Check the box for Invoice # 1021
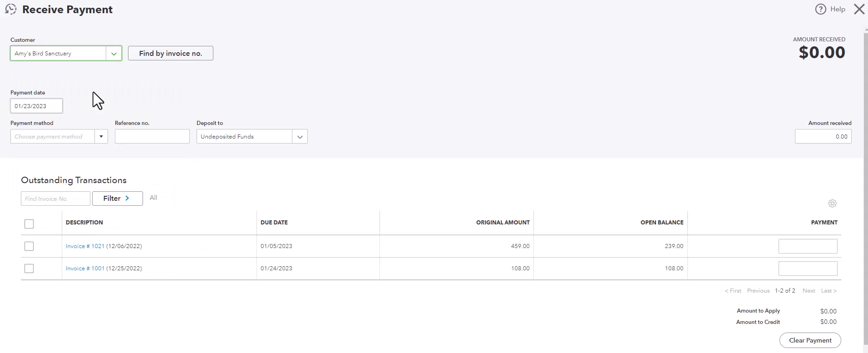This screenshot has width=868, height=353. click(29, 246)
